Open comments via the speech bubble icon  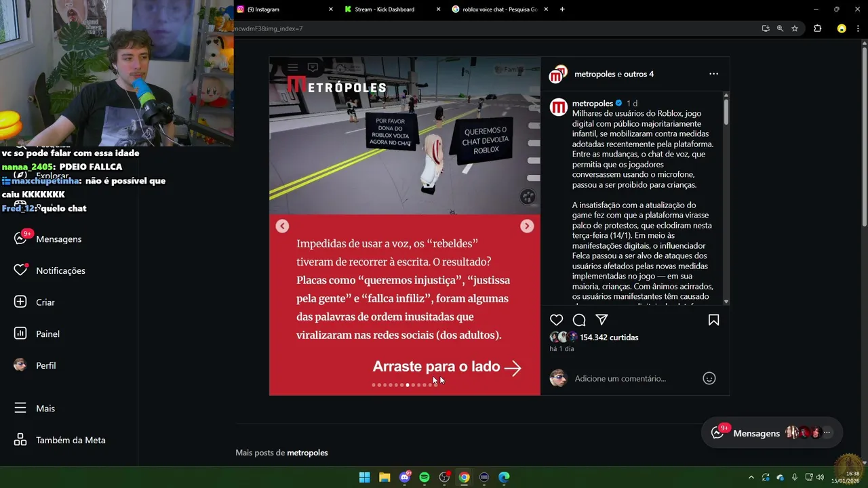579,320
